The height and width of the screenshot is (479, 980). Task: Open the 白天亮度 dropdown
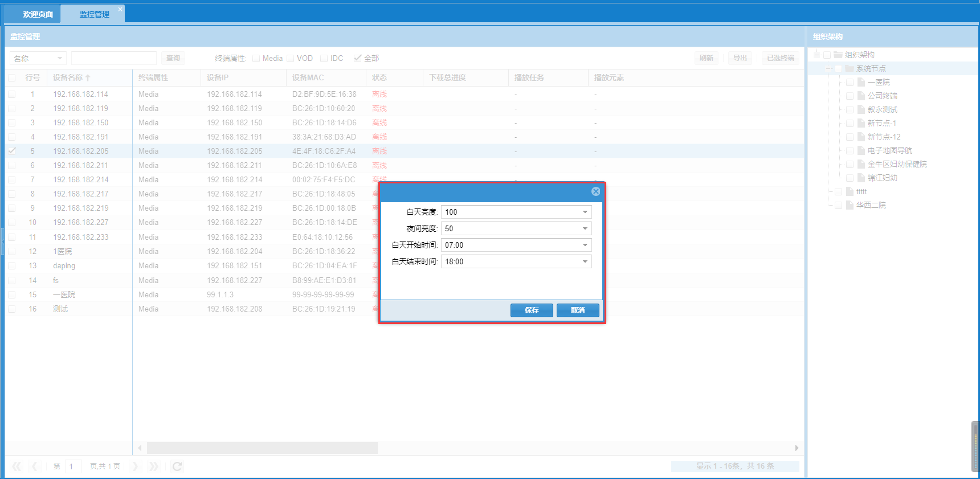[585, 212]
